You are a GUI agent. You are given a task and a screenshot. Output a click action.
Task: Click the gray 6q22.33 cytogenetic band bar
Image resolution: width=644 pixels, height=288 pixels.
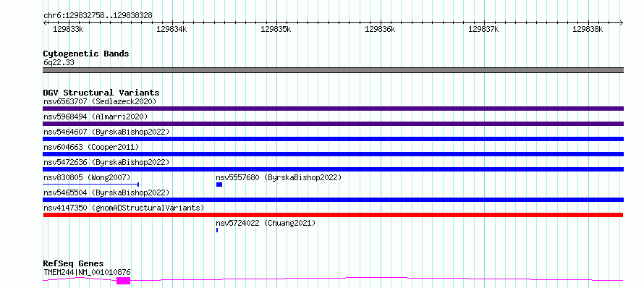tap(333, 70)
